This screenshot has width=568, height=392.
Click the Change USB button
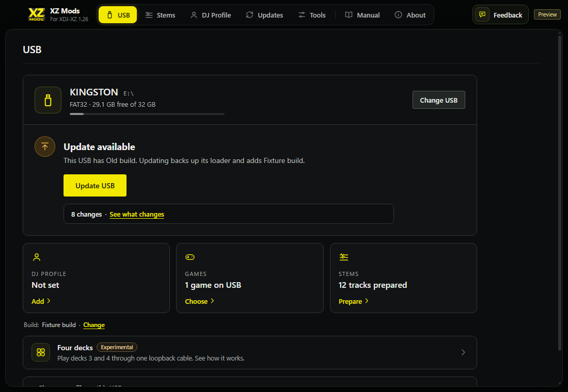tap(439, 100)
